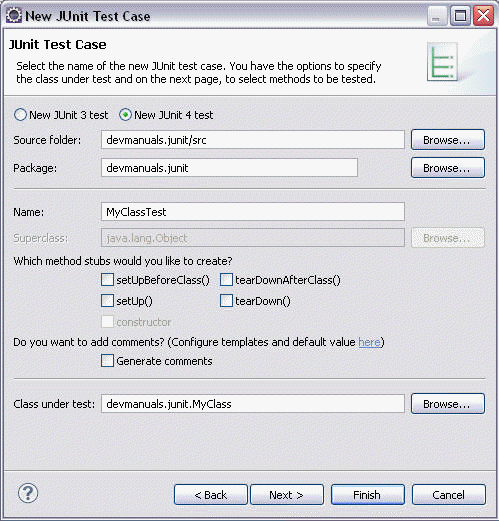Enable the tearDownAfterClass() stub checkbox
Image resolution: width=499 pixels, height=521 pixels.
226,280
